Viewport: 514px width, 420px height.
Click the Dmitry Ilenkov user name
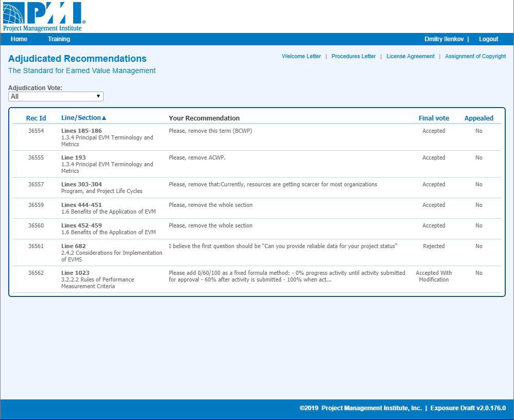tap(444, 39)
